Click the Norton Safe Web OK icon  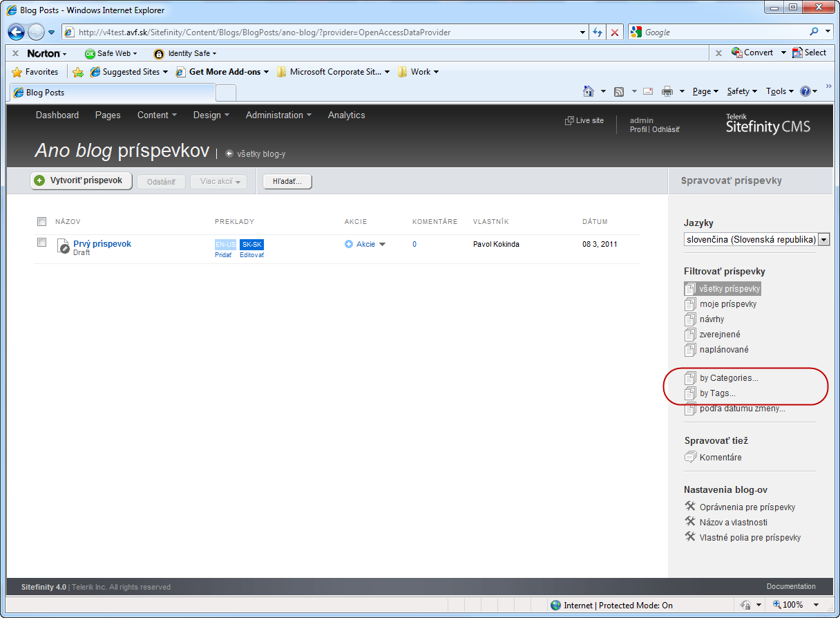pos(90,53)
